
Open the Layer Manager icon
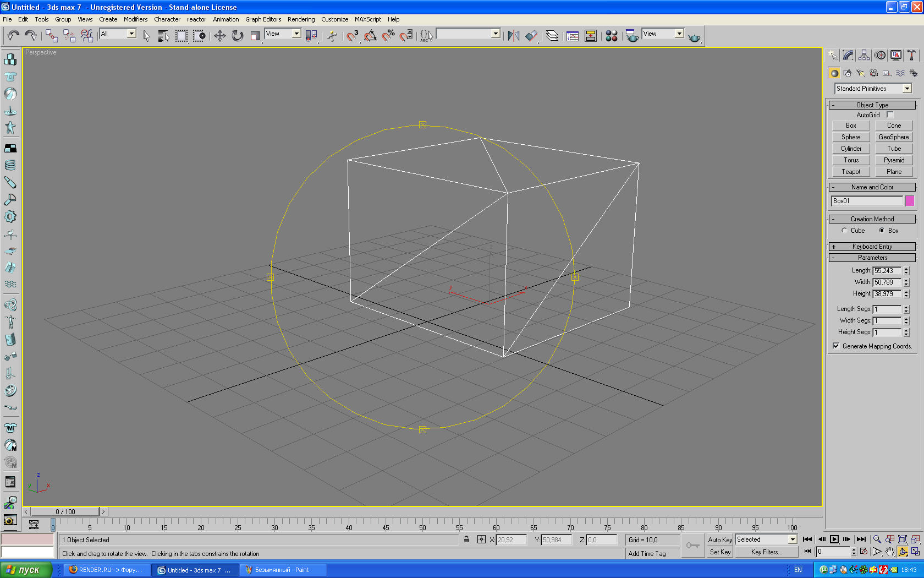pos(552,36)
